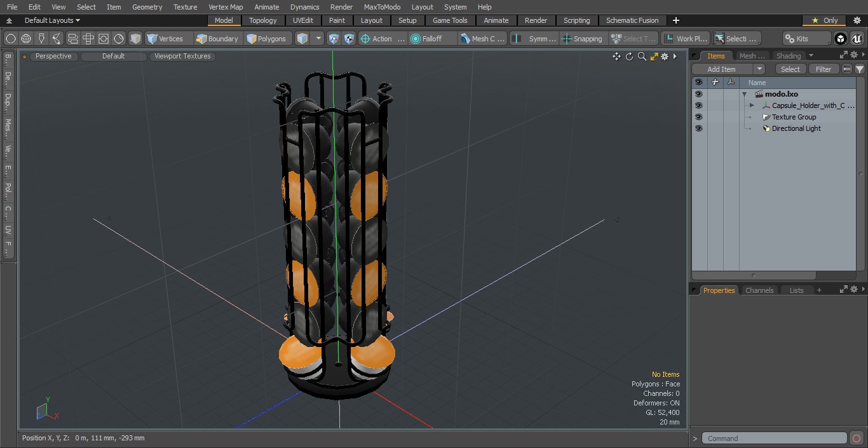868x448 pixels.
Task: Click the black and white cube icon beside Kits
Action: click(841, 39)
